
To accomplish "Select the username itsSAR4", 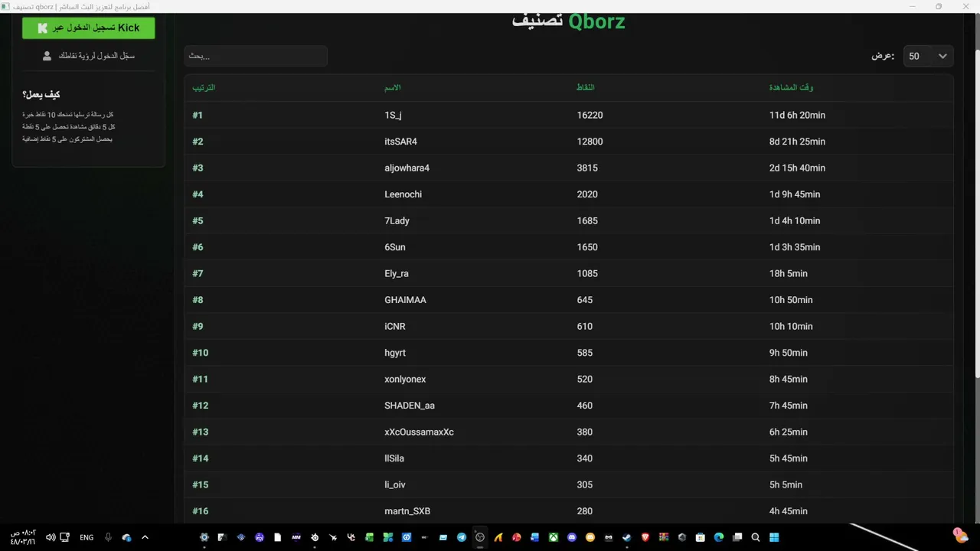I will (x=400, y=142).
